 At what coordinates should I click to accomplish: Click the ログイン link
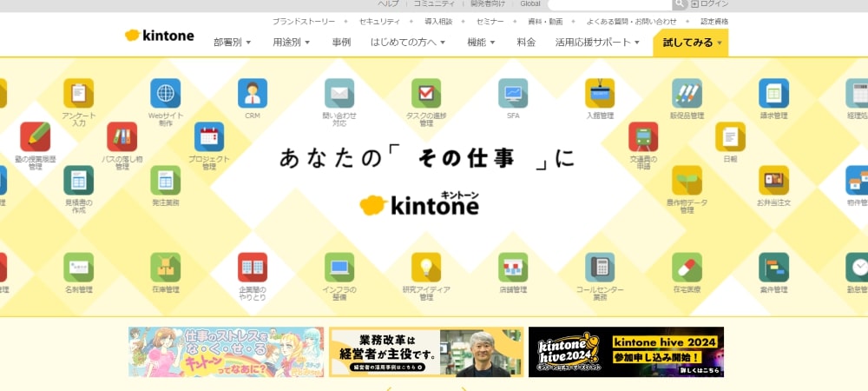710,3
